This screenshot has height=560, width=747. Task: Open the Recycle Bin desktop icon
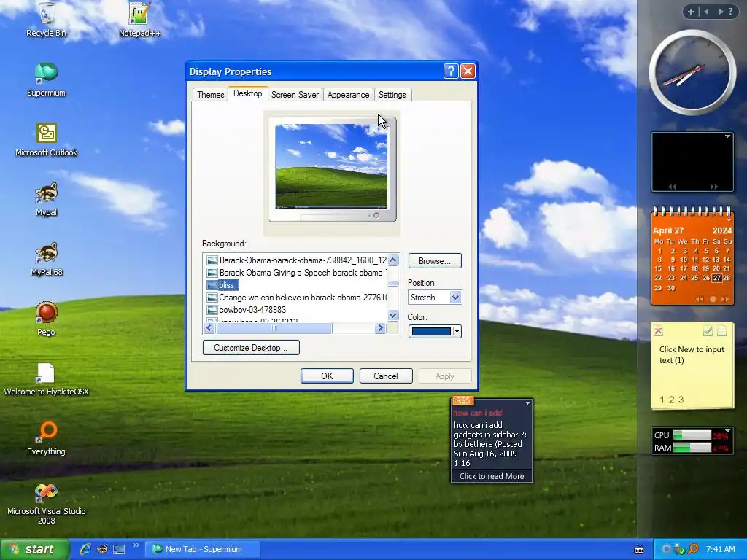click(x=46, y=19)
